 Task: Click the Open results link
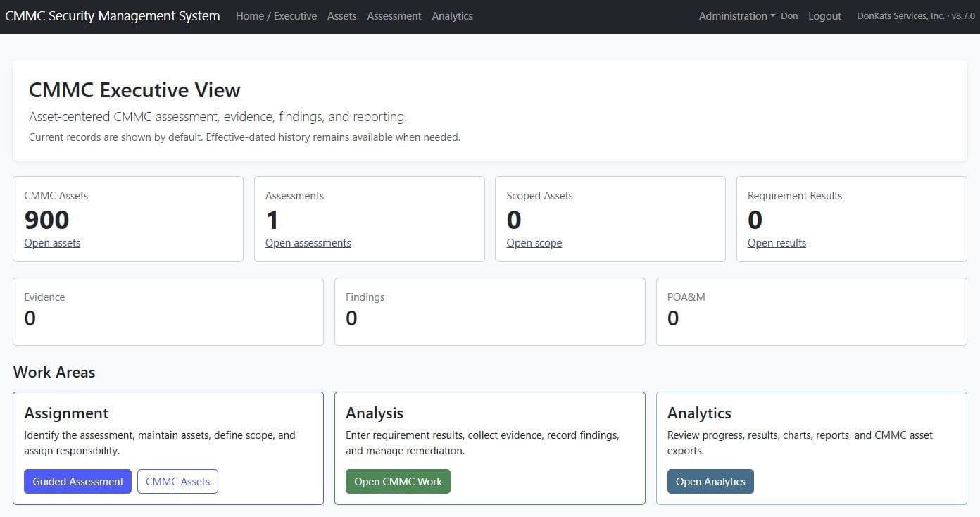pyautogui.click(x=777, y=243)
